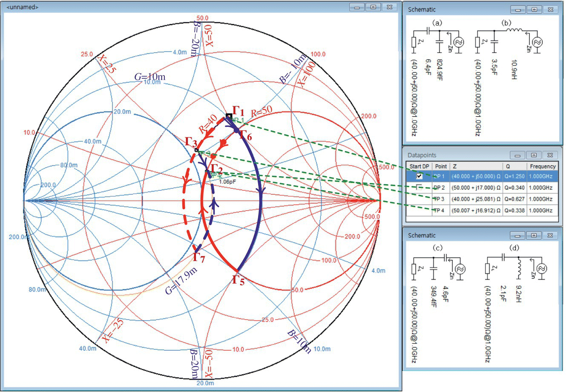Click the 824.9fF value in circuit (a)
The height and width of the screenshot is (392, 566).
440,70
